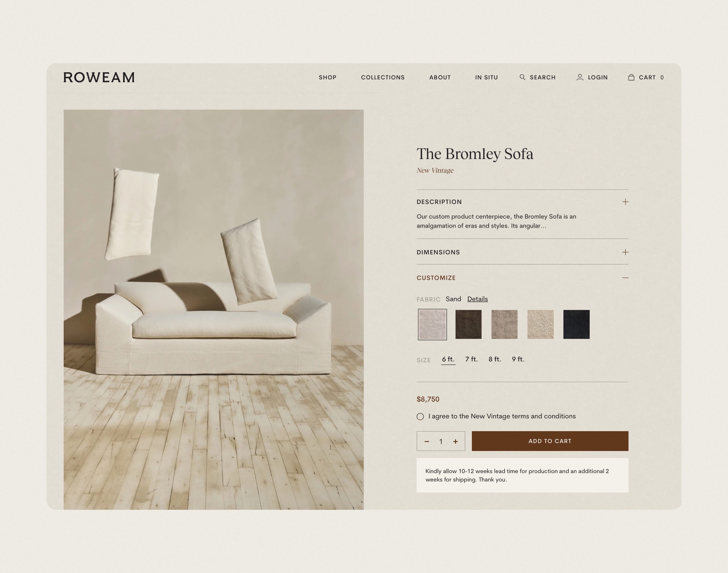728x573 pixels.
Task: Open the Shop menu
Action: (x=327, y=77)
